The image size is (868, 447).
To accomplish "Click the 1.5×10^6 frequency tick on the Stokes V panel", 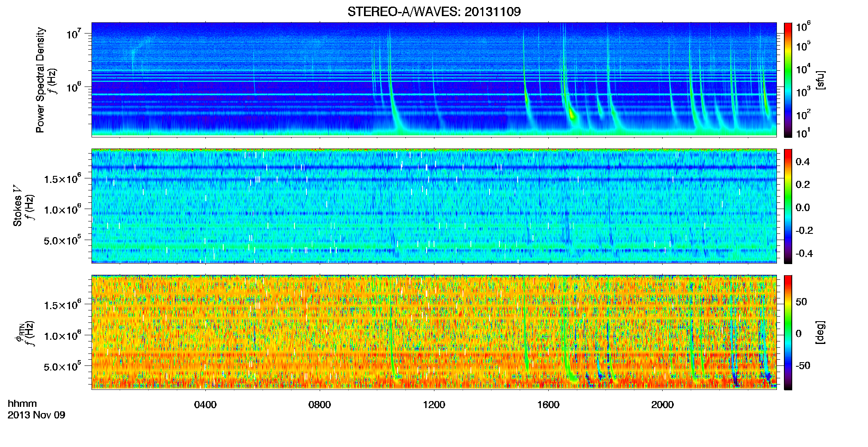I will click(x=63, y=178).
